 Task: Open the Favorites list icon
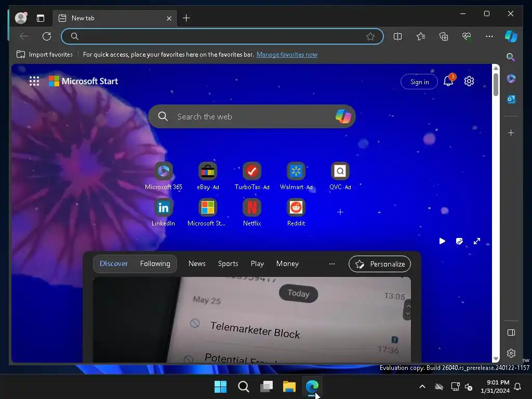coord(421,36)
